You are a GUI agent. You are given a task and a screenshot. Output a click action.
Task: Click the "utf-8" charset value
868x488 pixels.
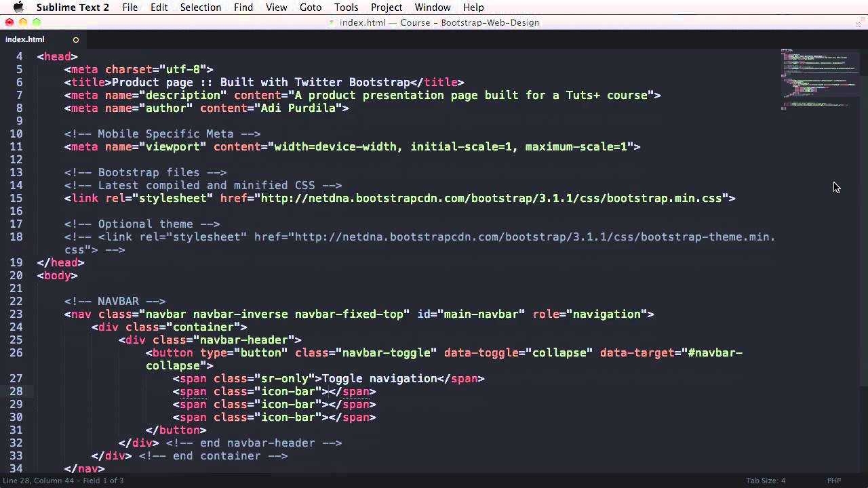[x=183, y=70]
